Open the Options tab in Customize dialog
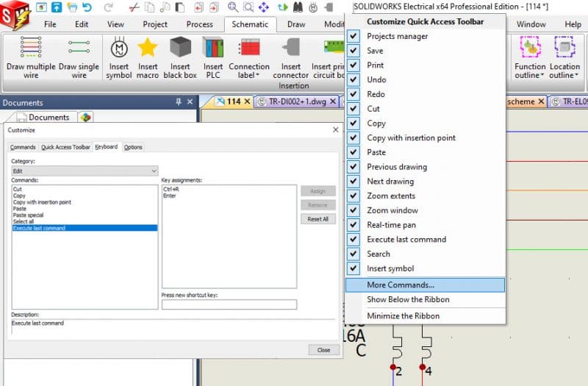The width and height of the screenshot is (588, 386). (133, 147)
